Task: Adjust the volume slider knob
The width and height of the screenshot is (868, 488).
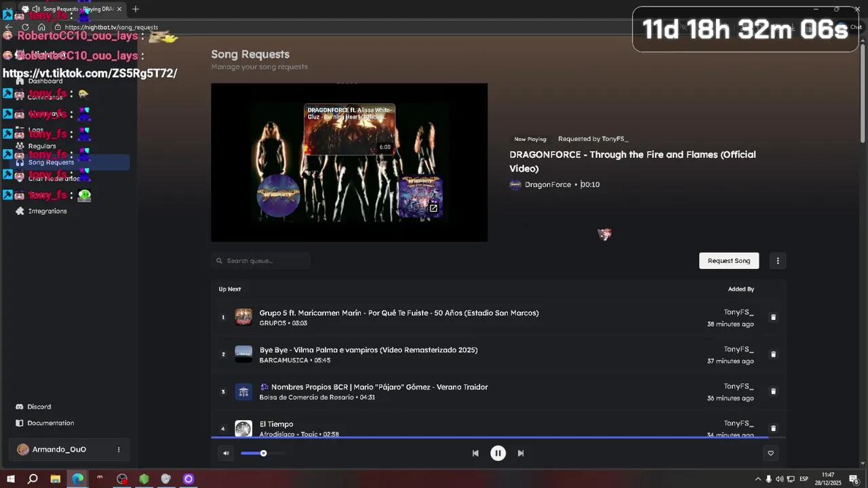Action: [x=263, y=453]
